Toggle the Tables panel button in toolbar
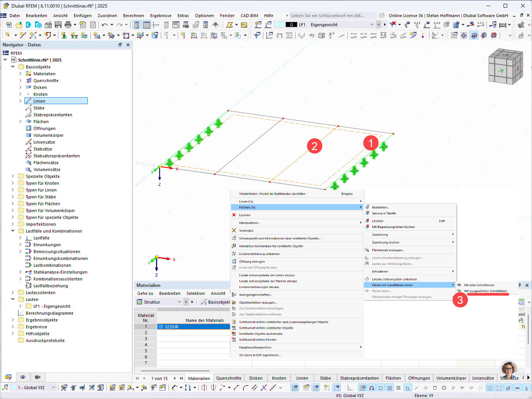 (146, 25)
